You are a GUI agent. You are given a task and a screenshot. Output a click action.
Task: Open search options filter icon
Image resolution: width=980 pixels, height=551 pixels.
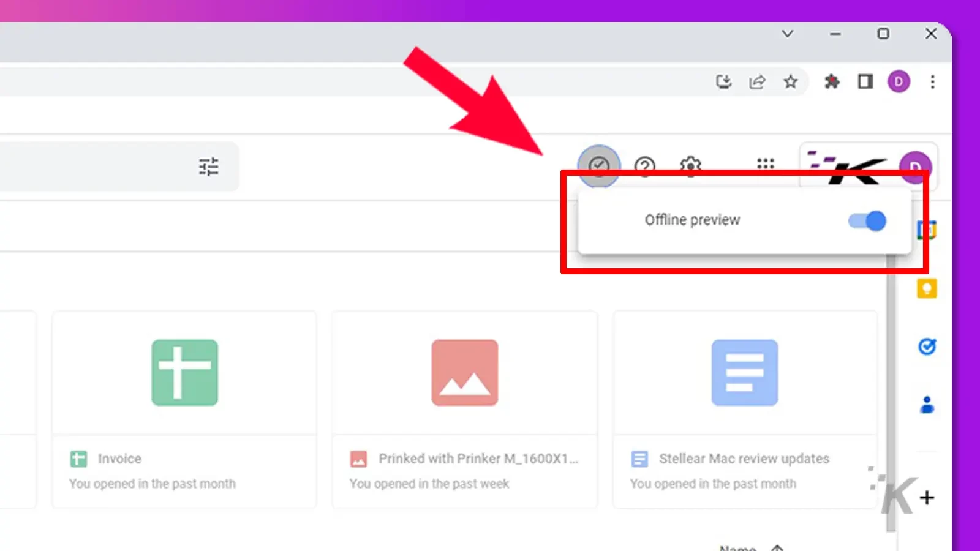pyautogui.click(x=208, y=167)
